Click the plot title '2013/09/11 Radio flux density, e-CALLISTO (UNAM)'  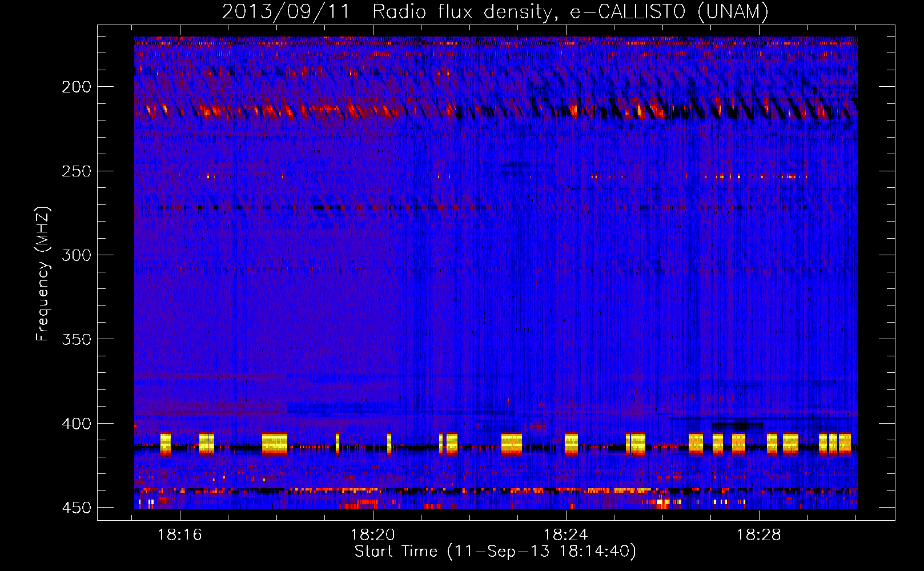(495, 11)
